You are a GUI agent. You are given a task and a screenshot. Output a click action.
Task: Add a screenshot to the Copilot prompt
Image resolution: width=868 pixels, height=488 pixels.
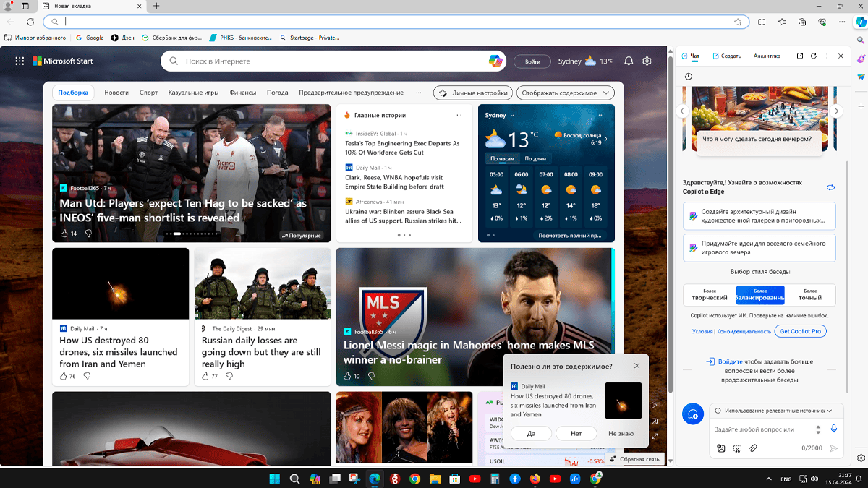(737, 448)
